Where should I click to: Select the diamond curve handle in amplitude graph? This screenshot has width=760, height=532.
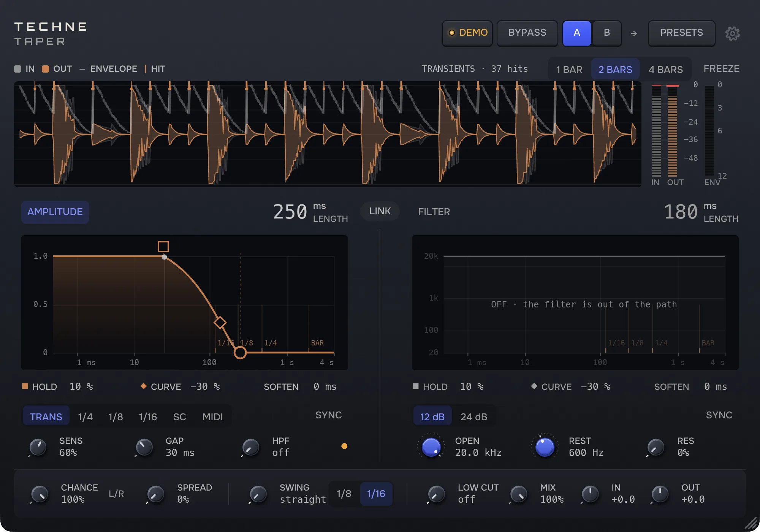click(x=220, y=323)
